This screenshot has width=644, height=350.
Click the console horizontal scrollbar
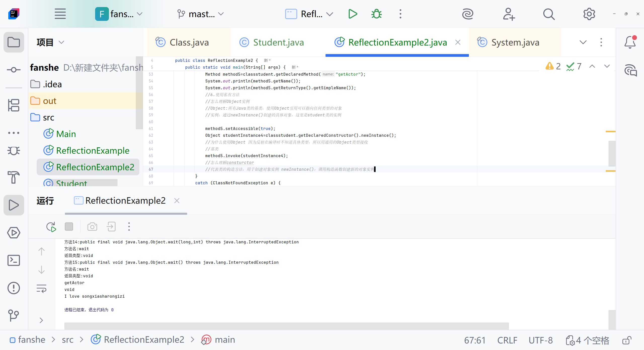click(286, 326)
